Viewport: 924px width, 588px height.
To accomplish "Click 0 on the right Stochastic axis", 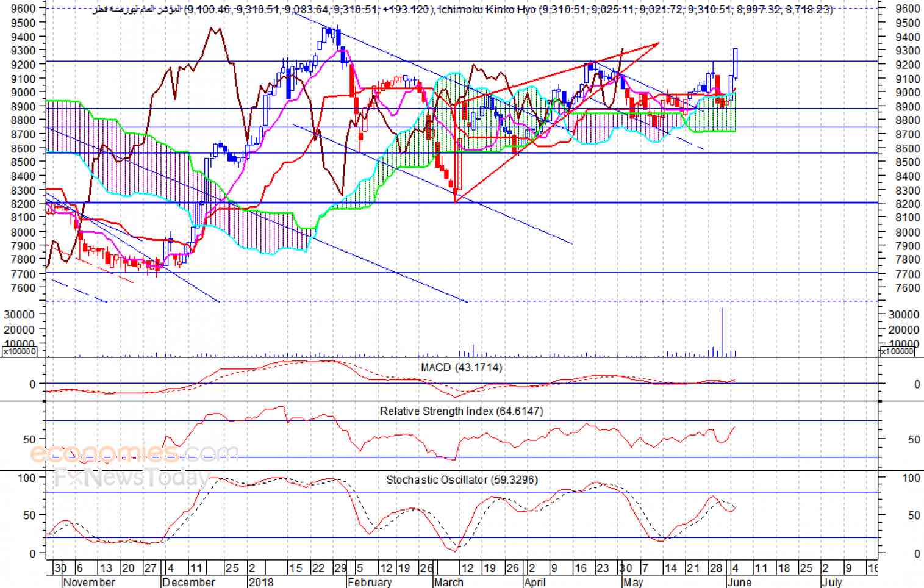I will [x=917, y=554].
